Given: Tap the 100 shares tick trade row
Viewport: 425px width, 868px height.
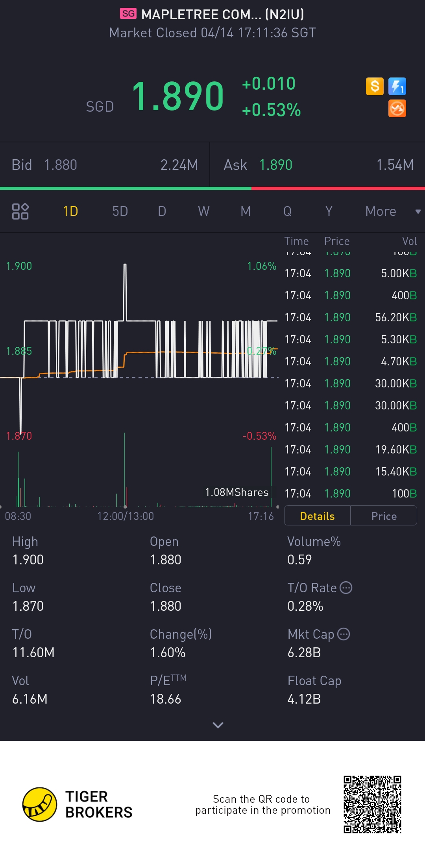Looking at the screenshot, I should 351,494.
